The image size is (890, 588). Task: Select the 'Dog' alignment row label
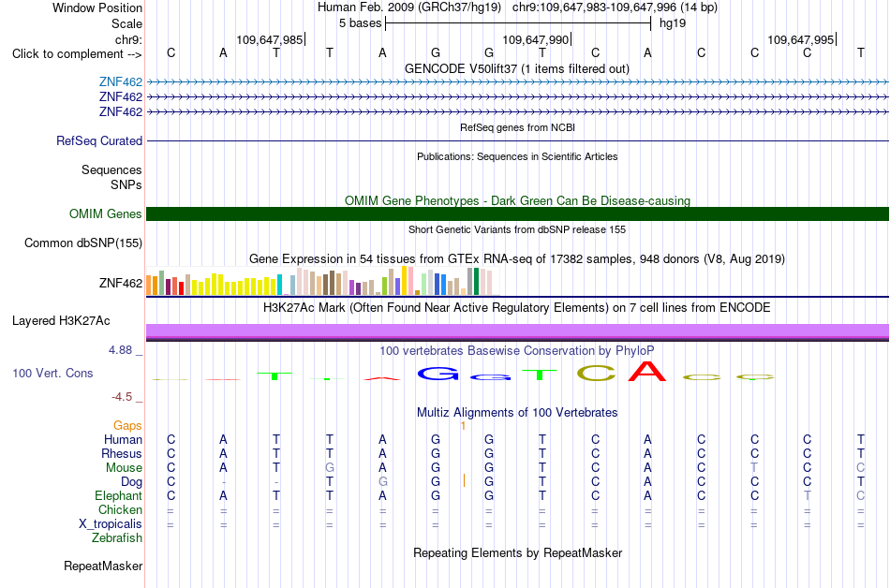pos(131,482)
